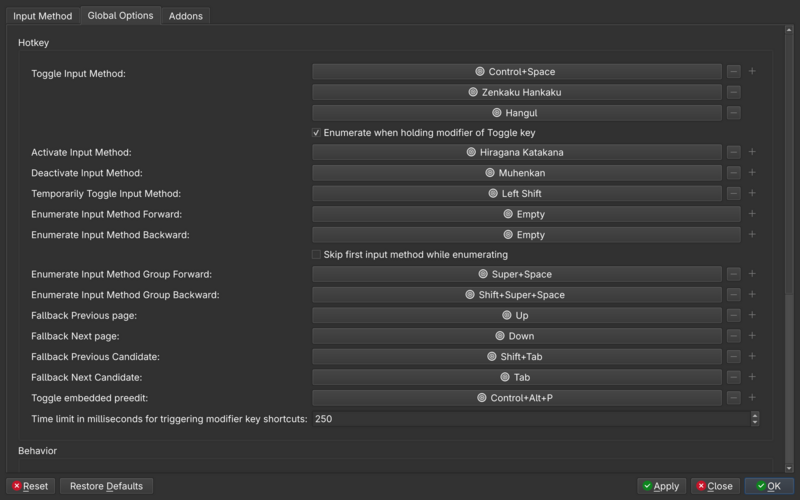Change the Control+Space key binding

[517, 71]
